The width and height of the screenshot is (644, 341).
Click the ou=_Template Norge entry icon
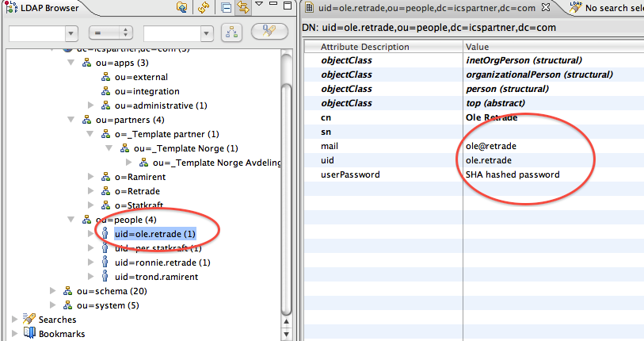point(124,148)
